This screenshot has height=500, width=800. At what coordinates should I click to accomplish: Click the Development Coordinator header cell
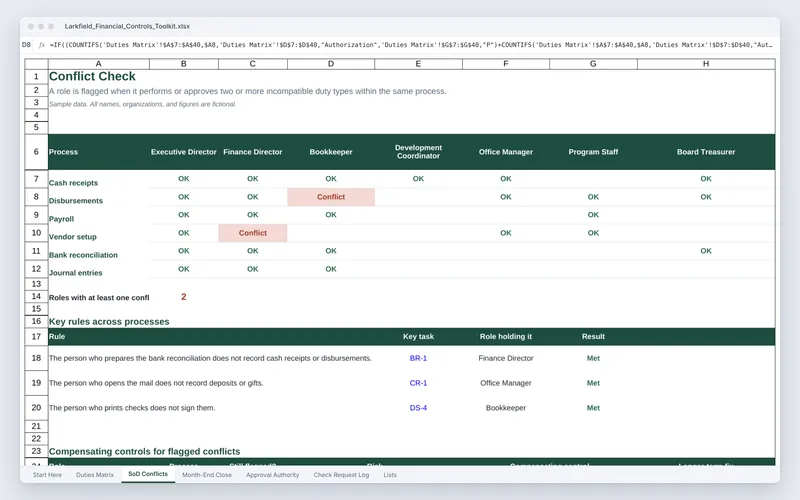tap(418, 152)
